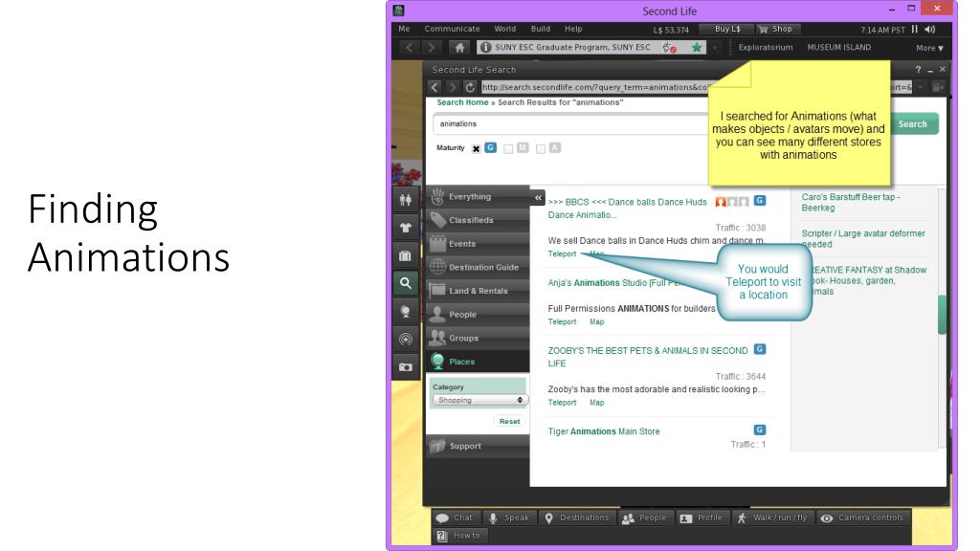
Task: Toggle the Moderate maturity checkbox
Action: click(x=508, y=148)
